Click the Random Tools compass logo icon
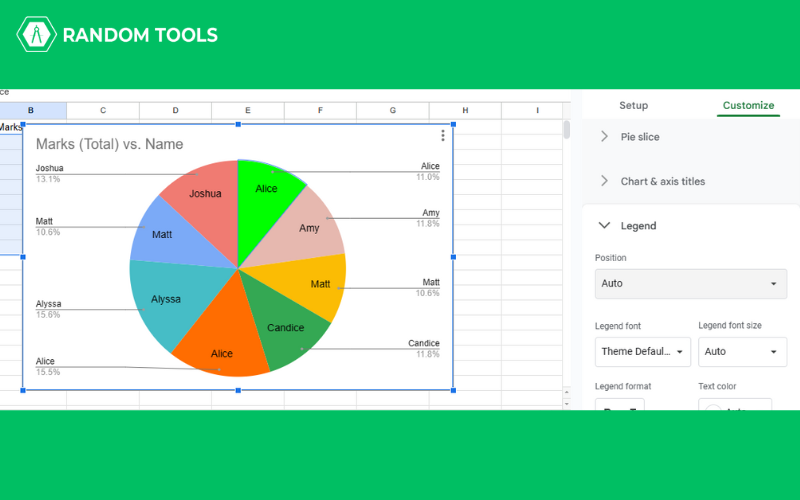The width and height of the screenshot is (800, 500). pos(36,35)
